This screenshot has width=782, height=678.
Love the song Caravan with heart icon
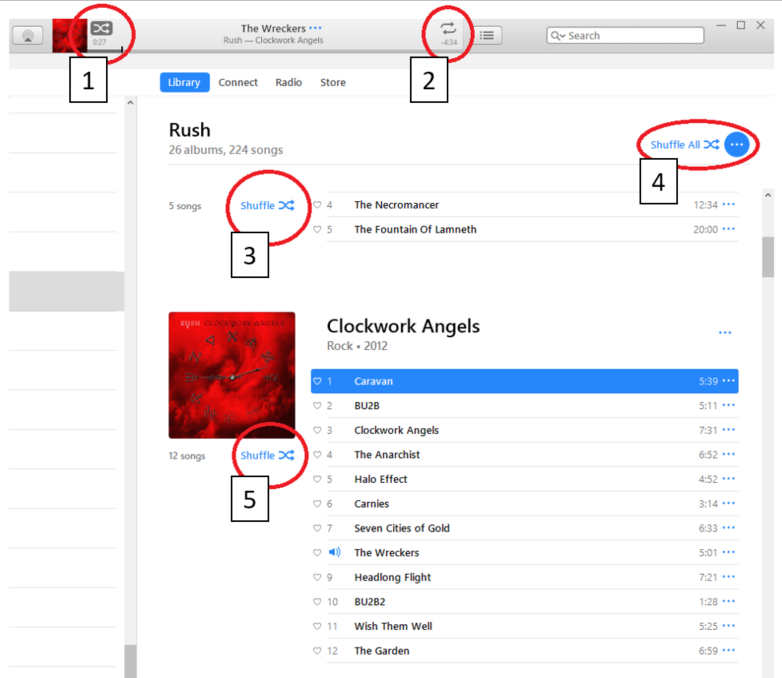(x=317, y=381)
